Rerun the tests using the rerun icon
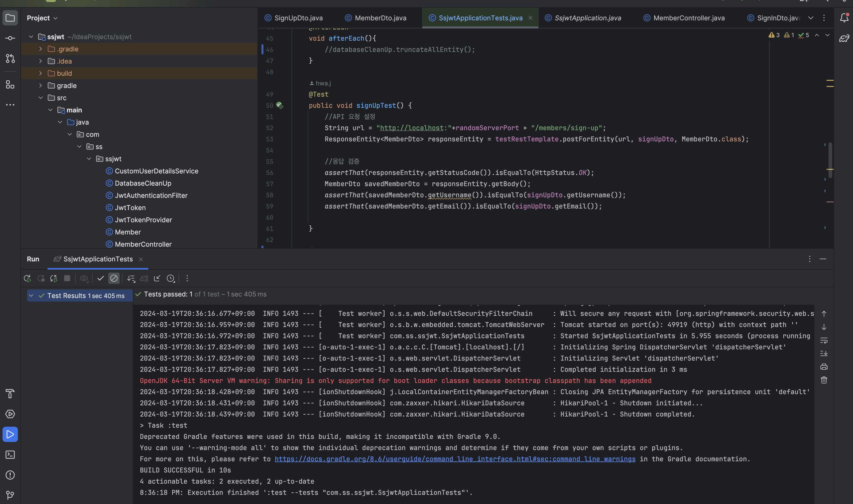Image resolution: width=853 pixels, height=504 pixels. pos(27,278)
